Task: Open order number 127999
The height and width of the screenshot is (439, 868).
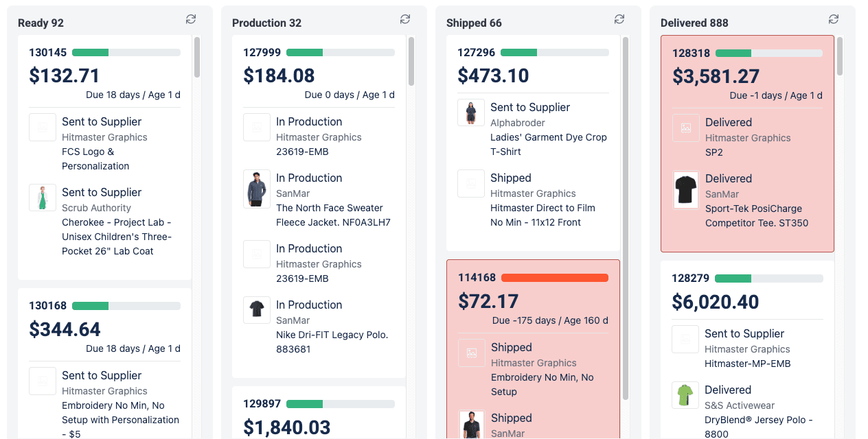Action: (262, 52)
